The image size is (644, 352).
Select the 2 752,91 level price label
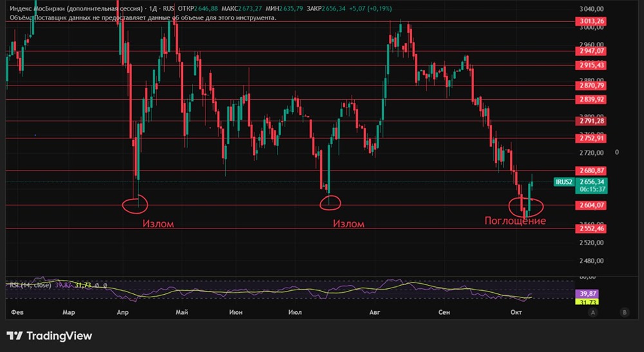coord(591,138)
